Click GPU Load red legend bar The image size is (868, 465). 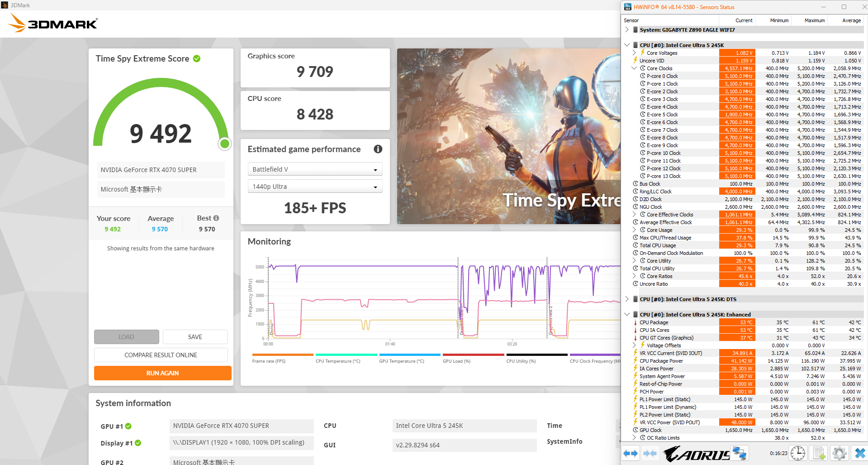click(x=474, y=355)
